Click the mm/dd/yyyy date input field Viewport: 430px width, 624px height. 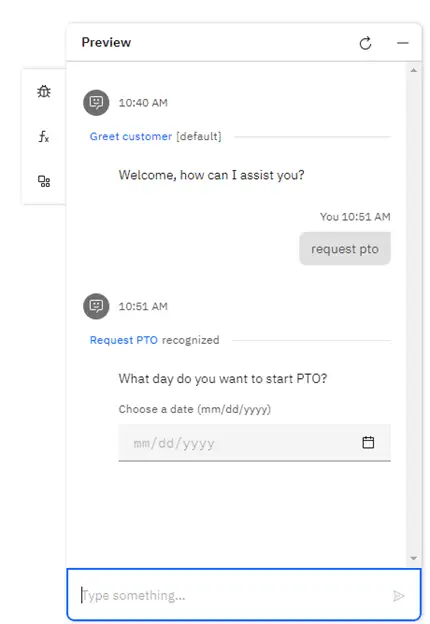click(255, 443)
